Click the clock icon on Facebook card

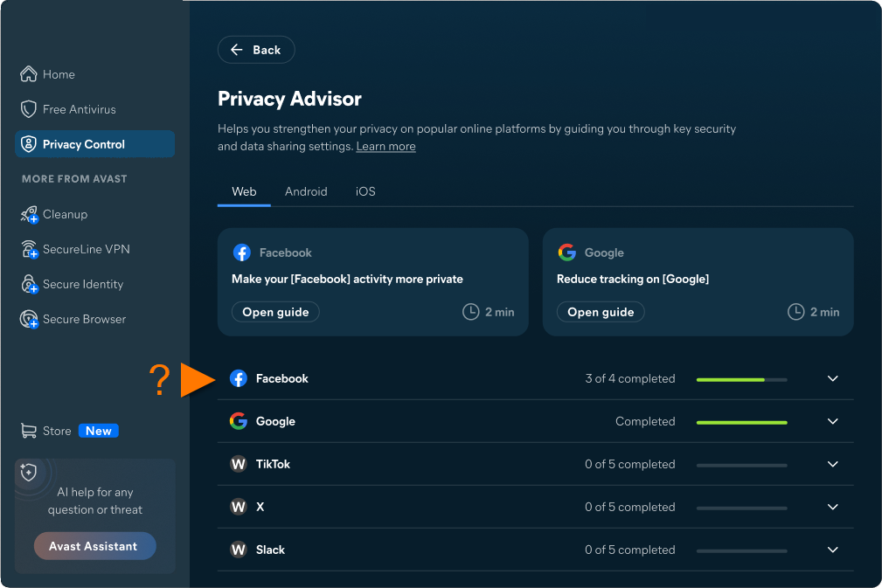471,311
